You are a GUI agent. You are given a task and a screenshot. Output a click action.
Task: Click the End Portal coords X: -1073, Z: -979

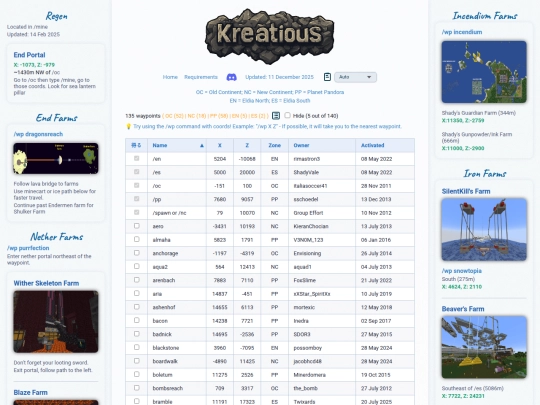pos(34,65)
